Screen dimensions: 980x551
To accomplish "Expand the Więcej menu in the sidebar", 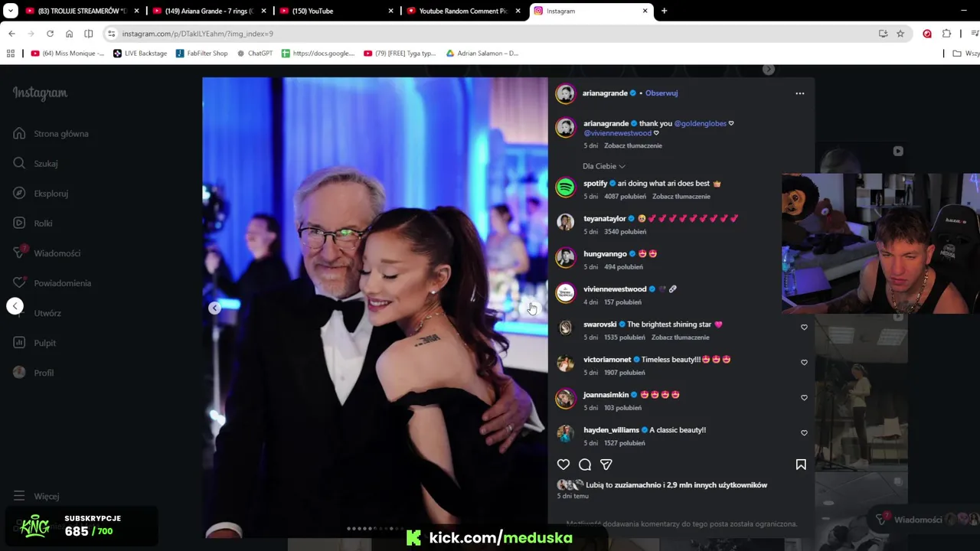I will coord(37,496).
